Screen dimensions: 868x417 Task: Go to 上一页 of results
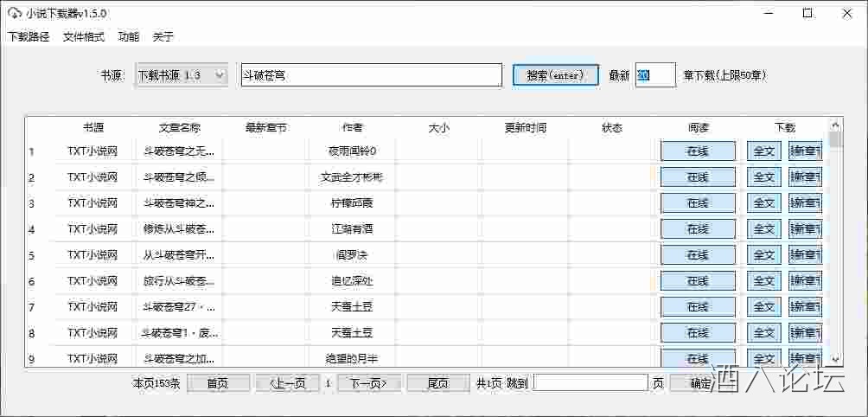(x=287, y=383)
